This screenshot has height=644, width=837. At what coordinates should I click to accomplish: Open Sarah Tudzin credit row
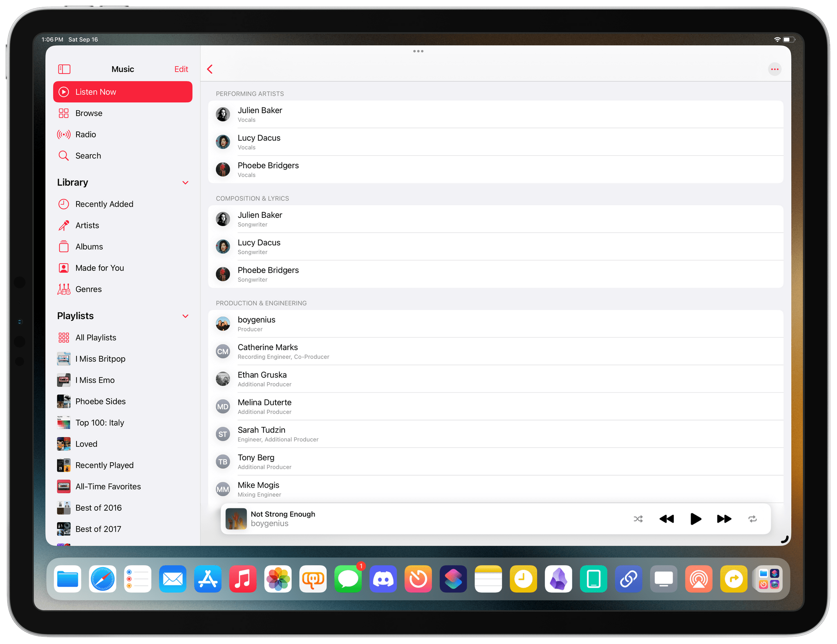(496, 434)
